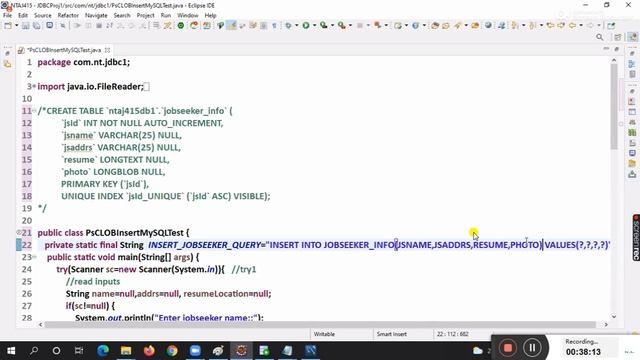Click the terminal/console toolbar icon
Image resolution: width=640 pixels, height=360 pixels.
pos(49,26)
